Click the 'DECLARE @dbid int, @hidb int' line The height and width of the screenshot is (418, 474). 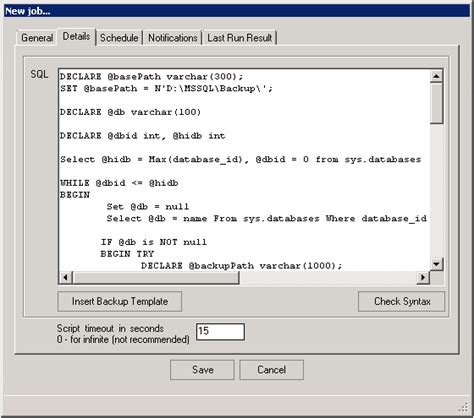143,136
